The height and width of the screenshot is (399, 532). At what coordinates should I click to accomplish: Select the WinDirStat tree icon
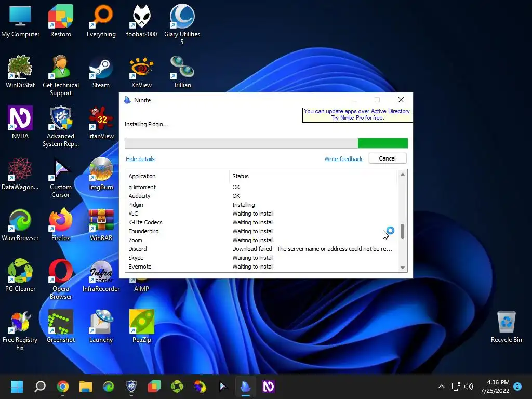(x=20, y=72)
